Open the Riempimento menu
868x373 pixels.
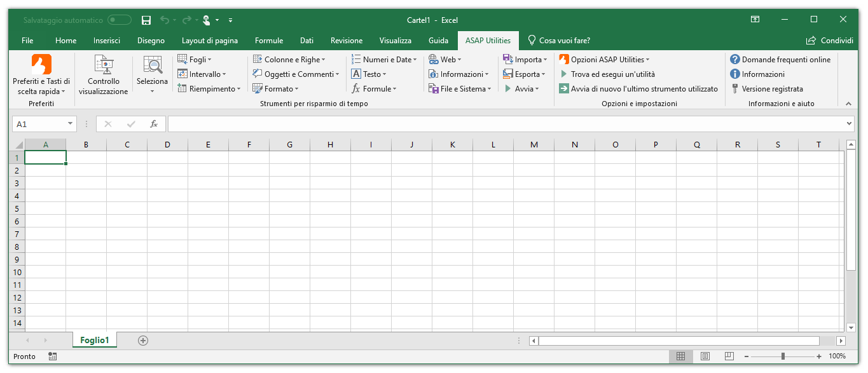(209, 89)
